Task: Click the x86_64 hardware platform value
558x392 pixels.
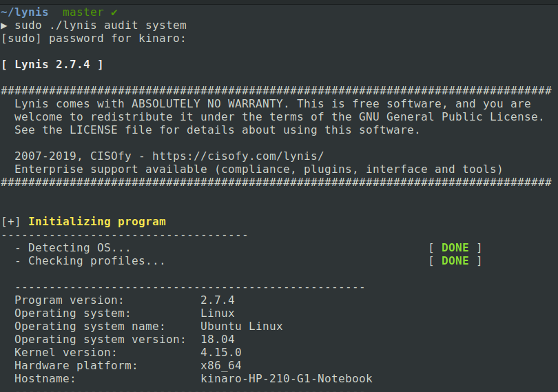Action: (220, 366)
